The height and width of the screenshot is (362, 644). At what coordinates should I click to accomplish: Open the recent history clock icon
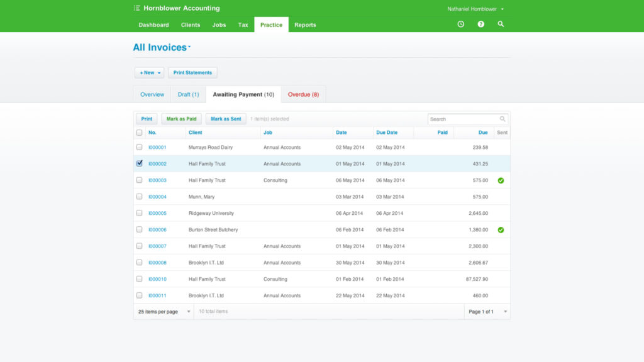[460, 24]
